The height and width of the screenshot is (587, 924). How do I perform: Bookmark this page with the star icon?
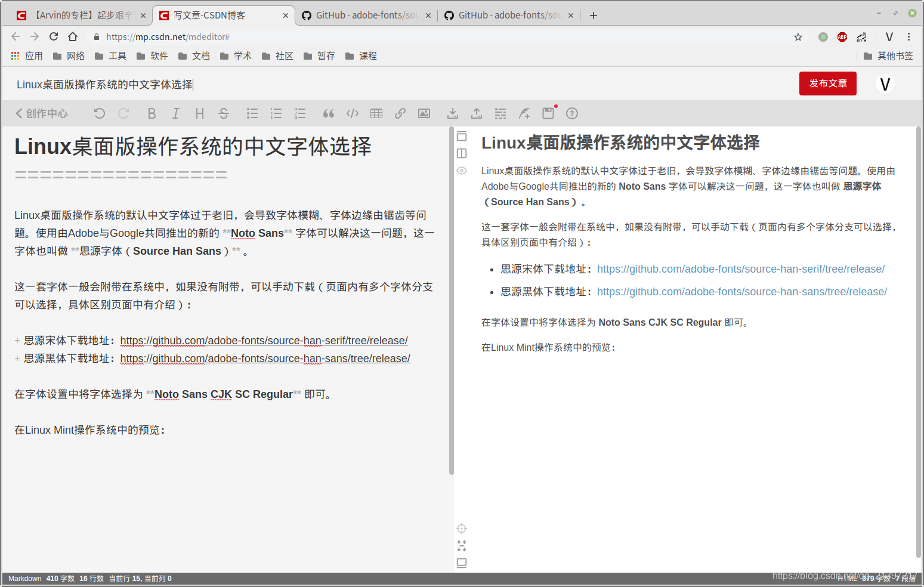798,37
